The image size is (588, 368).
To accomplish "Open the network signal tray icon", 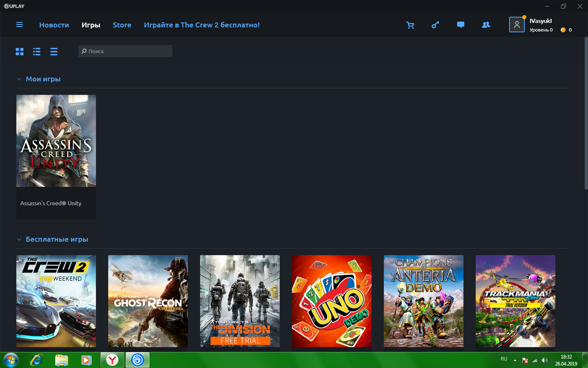I will point(535,360).
